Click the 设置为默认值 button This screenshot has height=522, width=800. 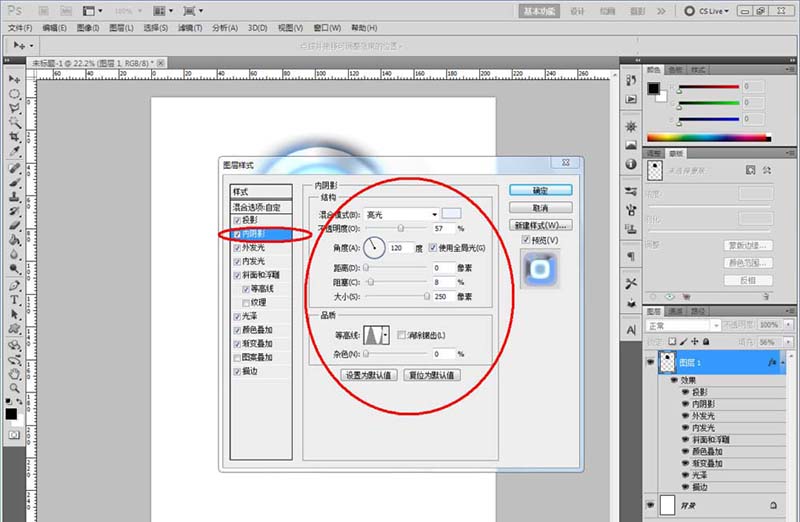point(368,375)
